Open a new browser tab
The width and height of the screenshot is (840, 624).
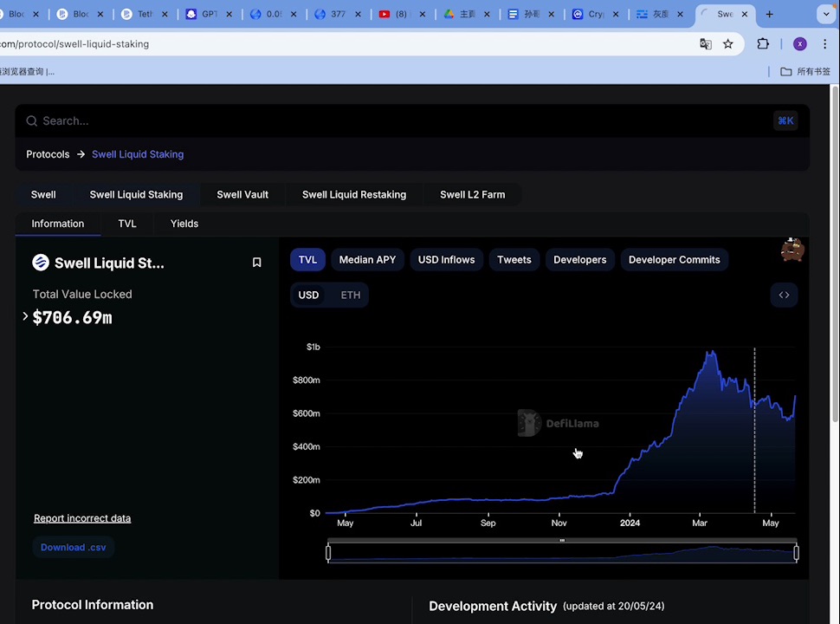(x=769, y=15)
